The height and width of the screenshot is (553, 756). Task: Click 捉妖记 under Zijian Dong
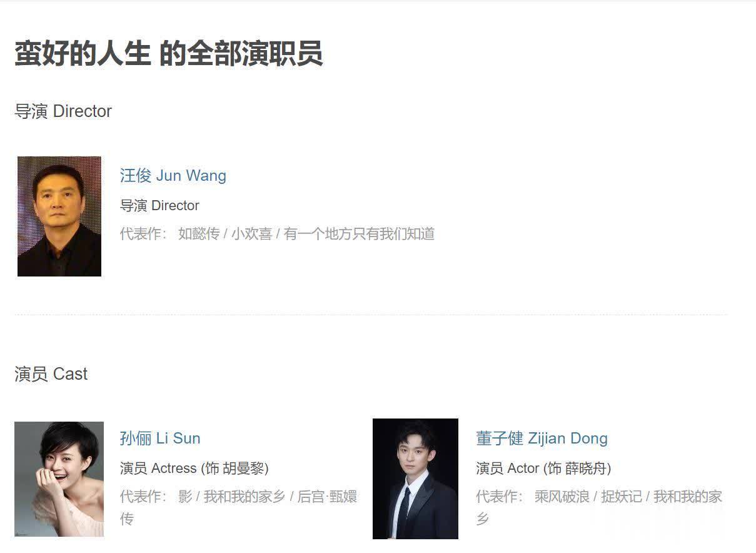pos(622,497)
